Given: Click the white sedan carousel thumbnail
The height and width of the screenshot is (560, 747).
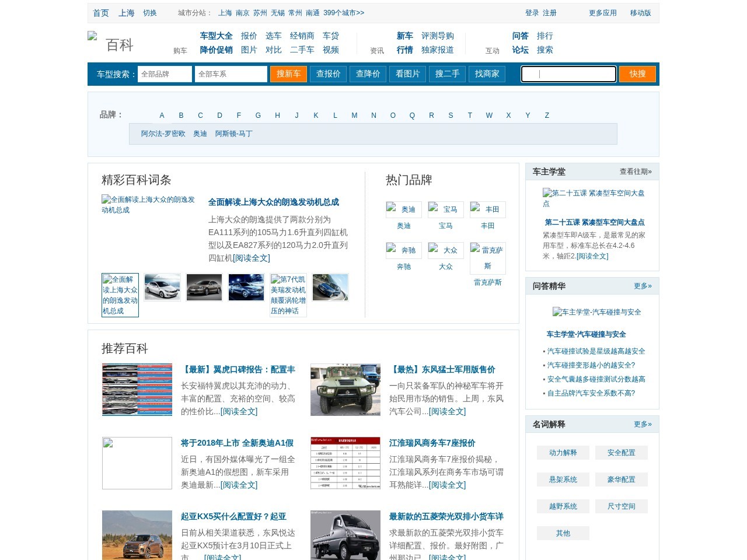Looking at the screenshot, I should click(162, 287).
